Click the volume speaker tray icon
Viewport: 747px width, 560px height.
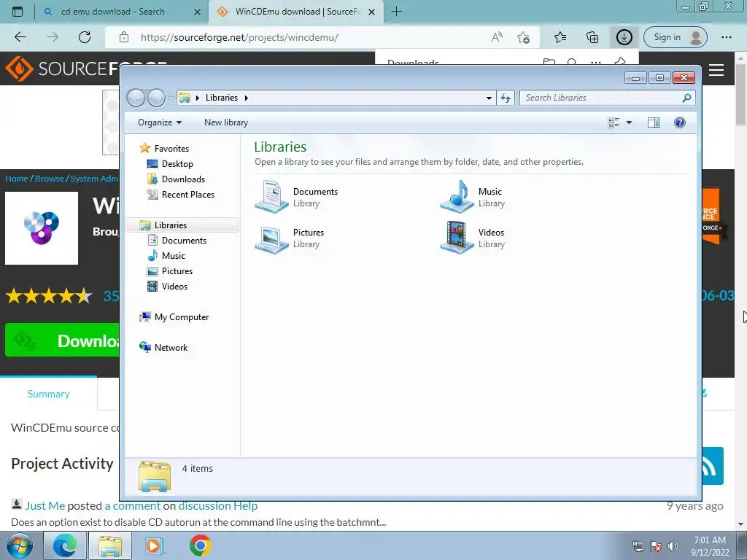(x=673, y=546)
